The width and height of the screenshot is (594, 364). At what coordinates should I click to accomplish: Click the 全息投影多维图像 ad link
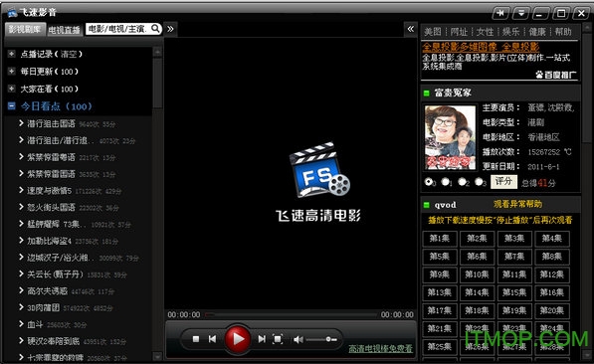pos(481,47)
